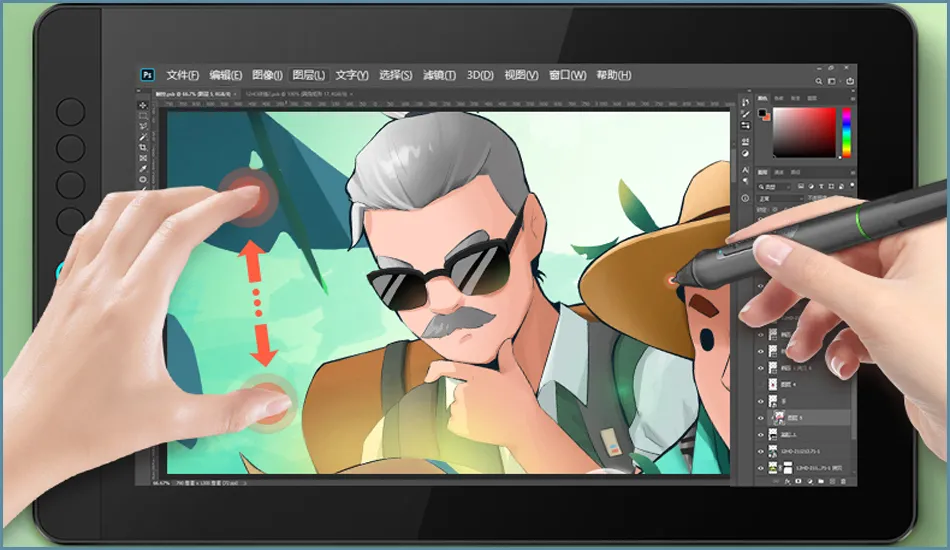Select the Crop tool
Viewport: 950px width, 550px height.
[x=143, y=146]
